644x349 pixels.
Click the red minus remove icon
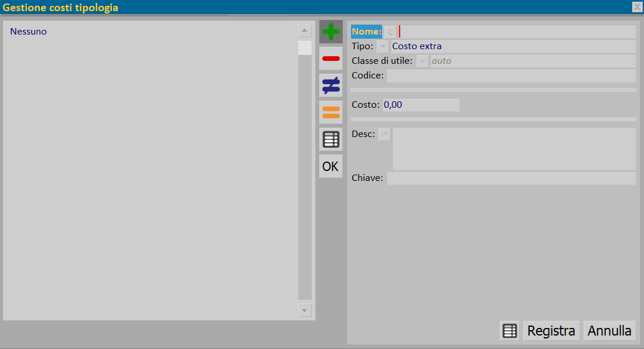tap(330, 59)
